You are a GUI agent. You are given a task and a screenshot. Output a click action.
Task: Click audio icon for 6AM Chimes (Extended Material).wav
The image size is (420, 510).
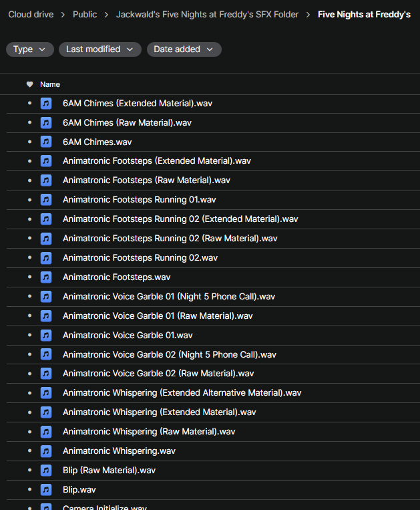click(x=46, y=104)
